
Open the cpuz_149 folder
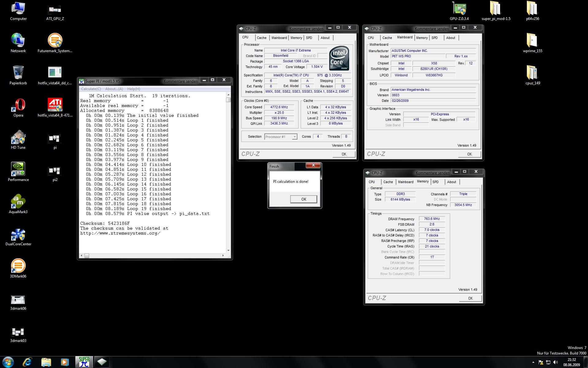[x=533, y=75]
